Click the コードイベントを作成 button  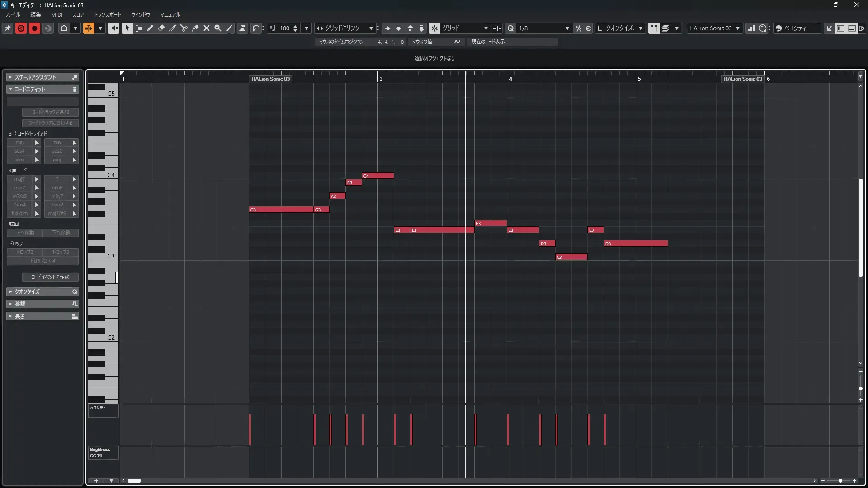point(50,277)
